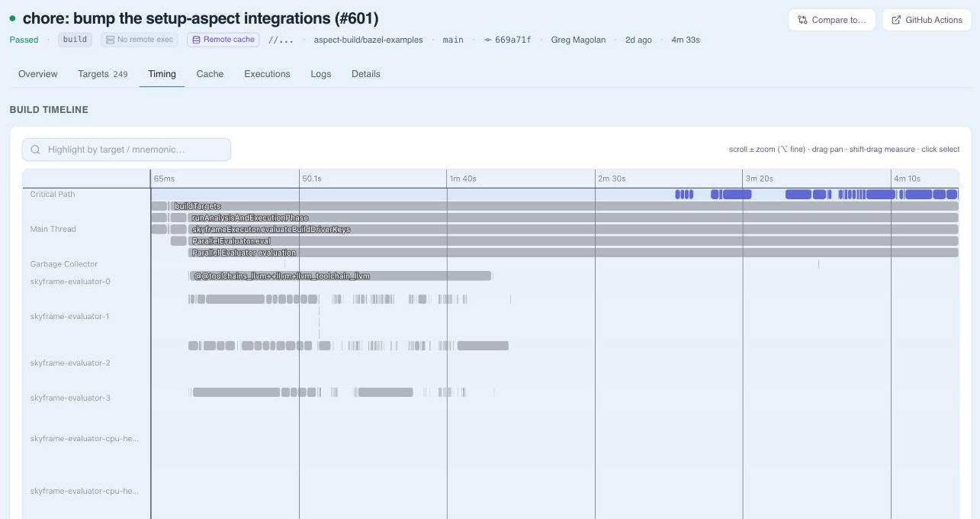Click the //... target pattern text
Viewport: 980px width, 519px height.
pos(281,40)
